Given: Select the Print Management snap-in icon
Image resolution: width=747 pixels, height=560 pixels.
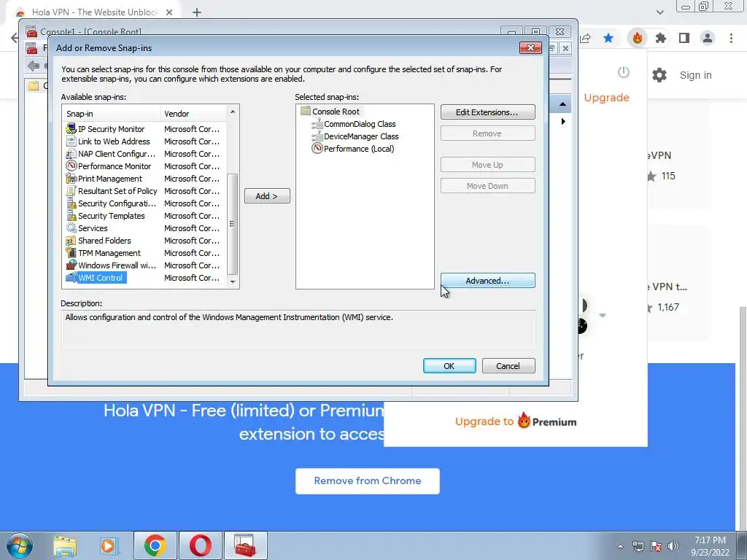Looking at the screenshot, I should (x=71, y=178).
